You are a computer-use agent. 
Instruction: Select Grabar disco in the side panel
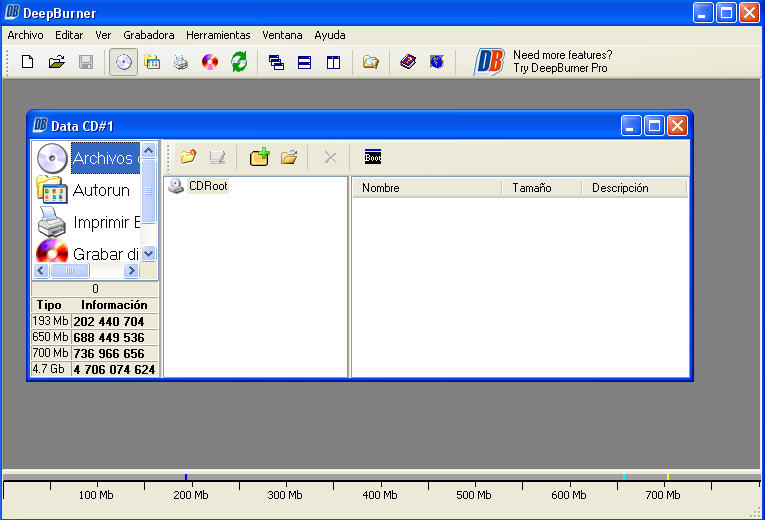pyautogui.click(x=106, y=254)
